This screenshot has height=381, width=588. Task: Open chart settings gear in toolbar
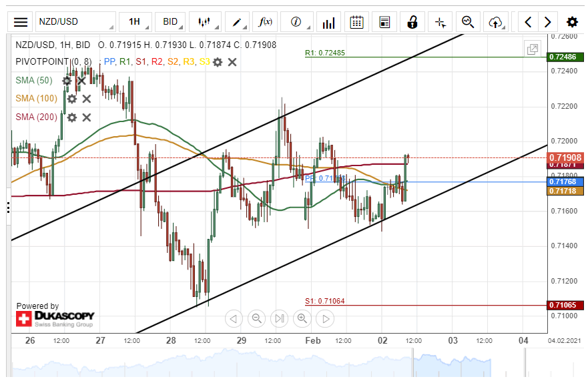click(572, 22)
